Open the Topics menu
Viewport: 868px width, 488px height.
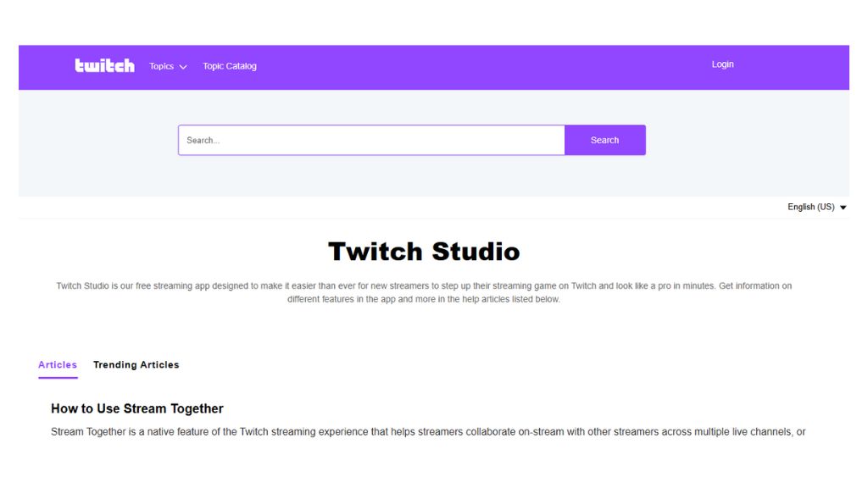[x=161, y=66]
